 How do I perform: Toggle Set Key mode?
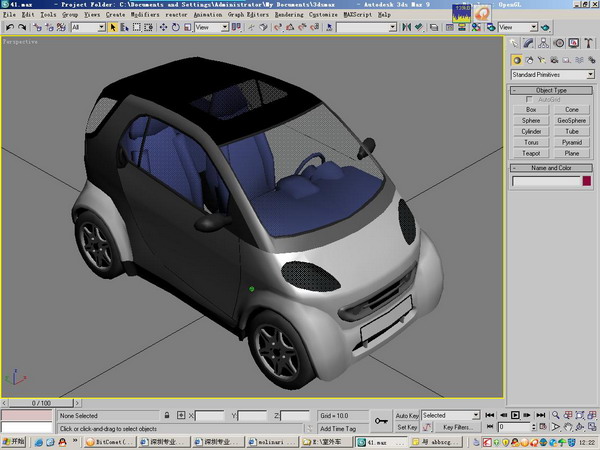click(407, 427)
